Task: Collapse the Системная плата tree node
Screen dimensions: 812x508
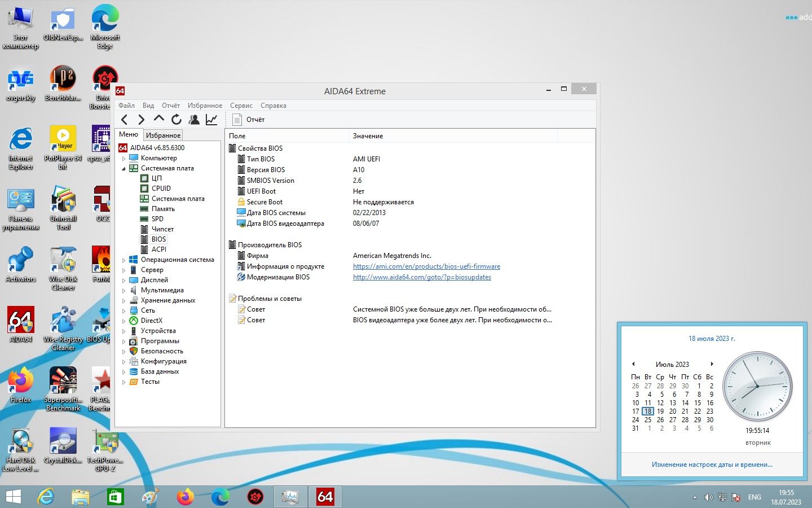Action: (x=123, y=169)
